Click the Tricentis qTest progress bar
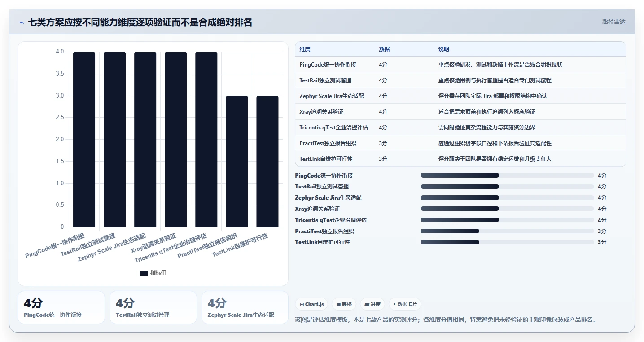Image resolution: width=644 pixels, height=342 pixels. (x=507, y=220)
